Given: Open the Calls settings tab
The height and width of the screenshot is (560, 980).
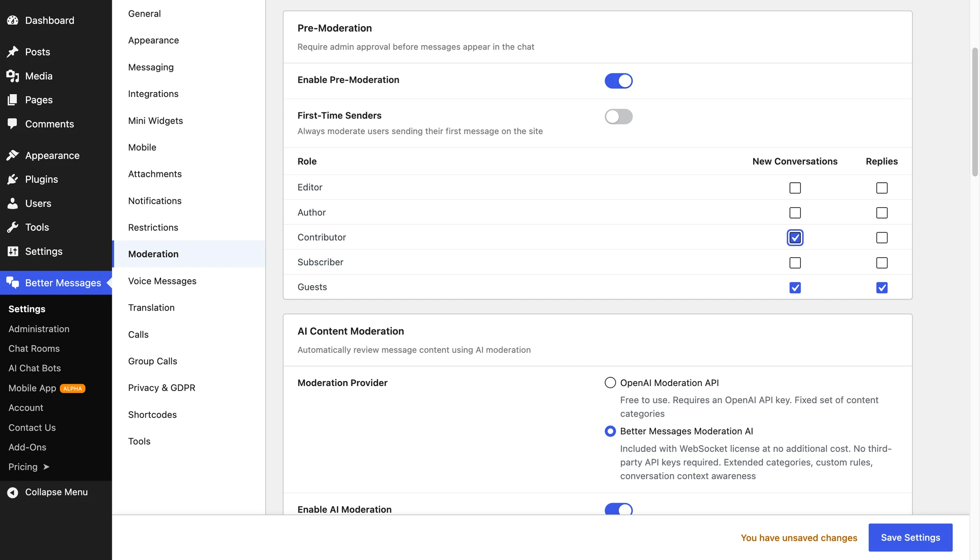Looking at the screenshot, I should point(189,335).
